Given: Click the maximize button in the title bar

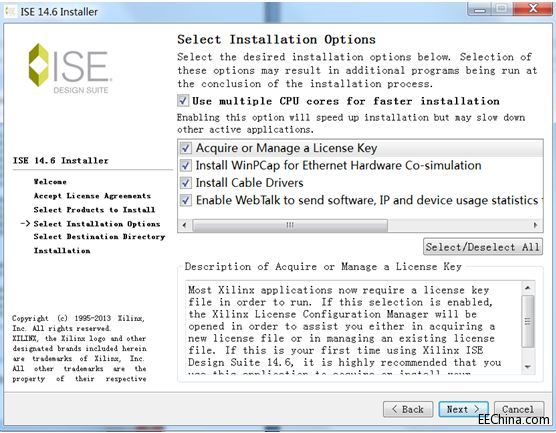Looking at the screenshot, I should (x=501, y=9).
